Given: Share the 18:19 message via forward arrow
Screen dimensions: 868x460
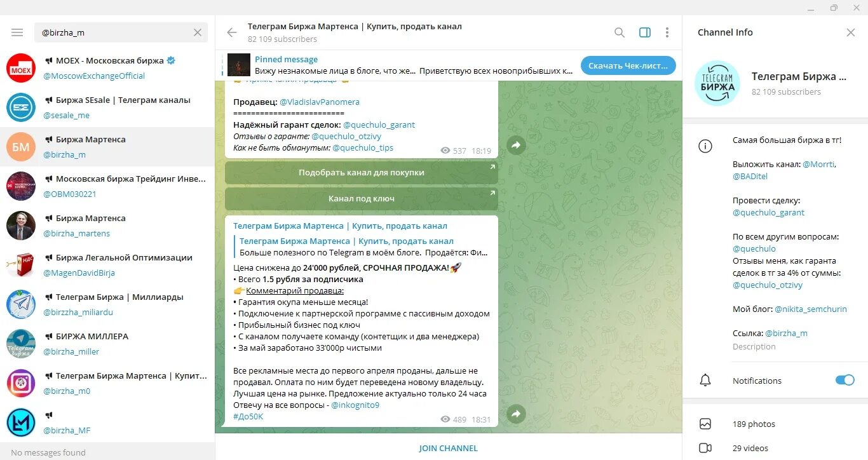Looking at the screenshot, I should (516, 145).
